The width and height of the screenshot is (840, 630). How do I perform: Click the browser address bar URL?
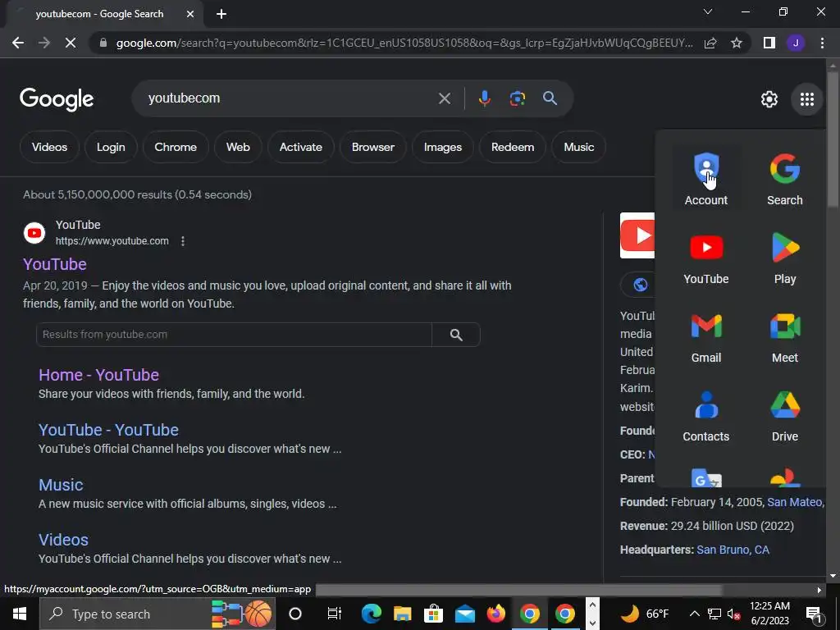tap(404, 43)
